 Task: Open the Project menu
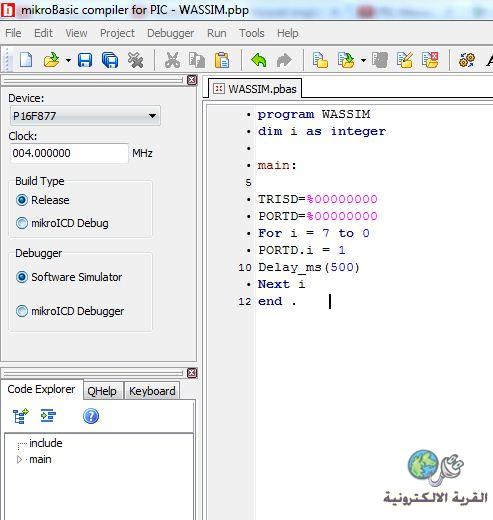tap(117, 33)
